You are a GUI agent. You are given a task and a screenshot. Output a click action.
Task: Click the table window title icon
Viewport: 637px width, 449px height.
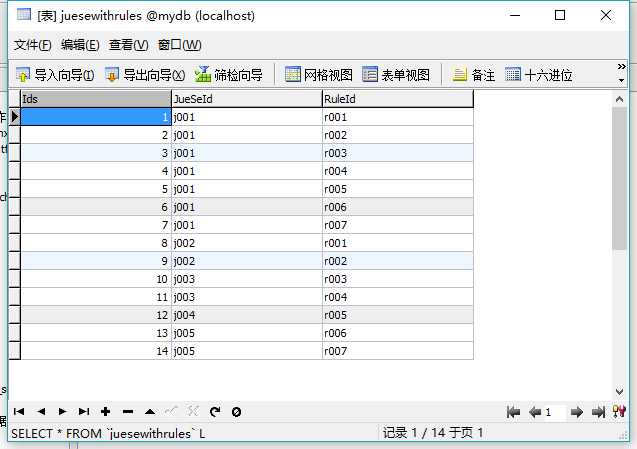tap(24, 15)
